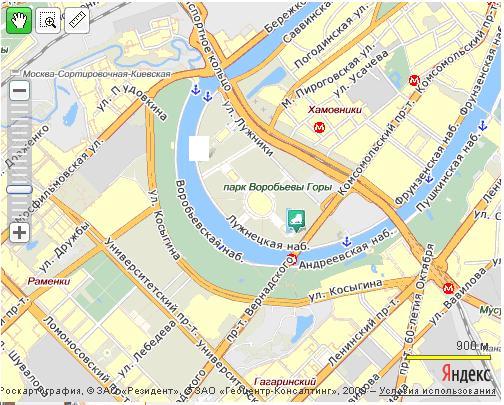Click the metro icon below Хамовники label
The height and width of the screenshot is (405, 504).
[x=320, y=127]
